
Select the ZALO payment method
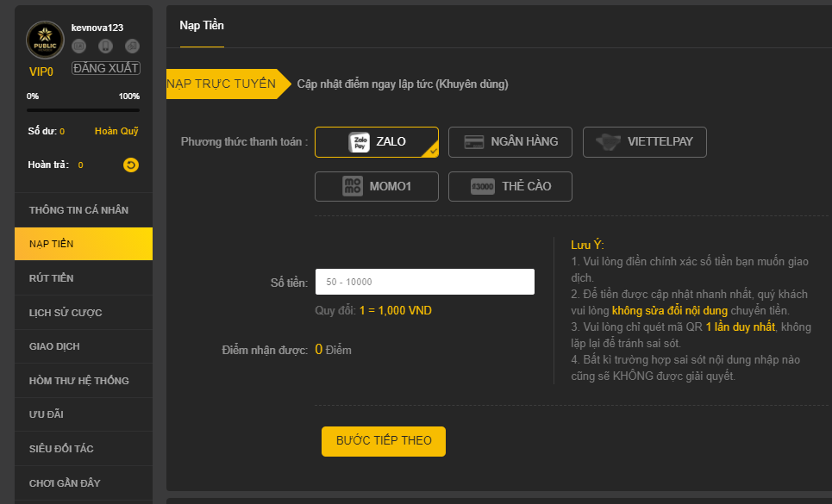377,142
